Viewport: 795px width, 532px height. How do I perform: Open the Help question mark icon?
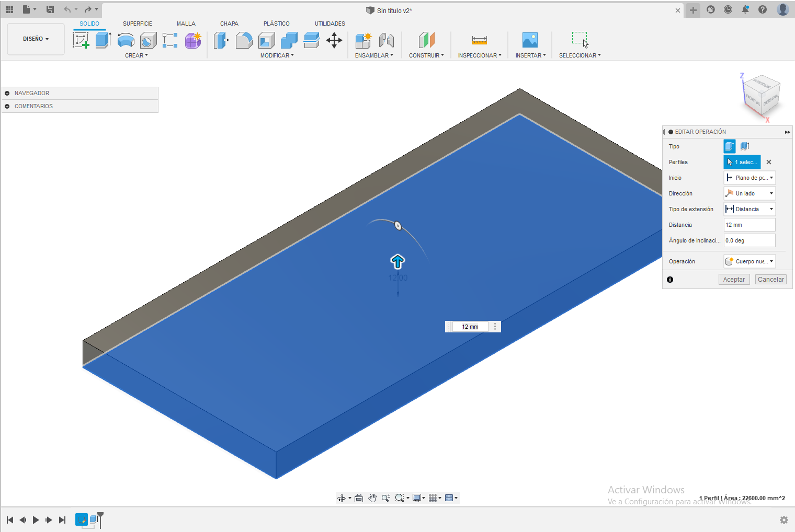point(763,9)
